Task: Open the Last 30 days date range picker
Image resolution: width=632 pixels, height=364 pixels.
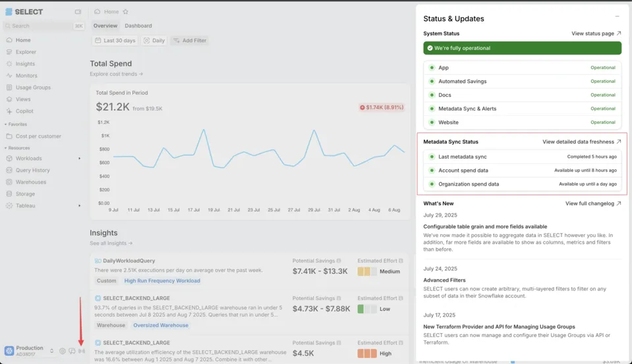Action: click(115, 41)
